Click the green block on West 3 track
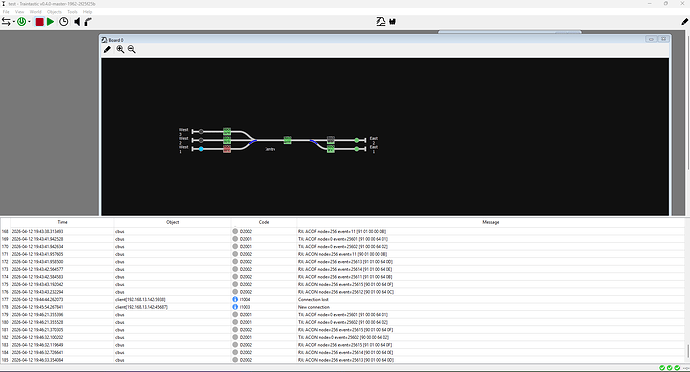Viewport: 690px width, 372px height. pyautogui.click(x=227, y=131)
